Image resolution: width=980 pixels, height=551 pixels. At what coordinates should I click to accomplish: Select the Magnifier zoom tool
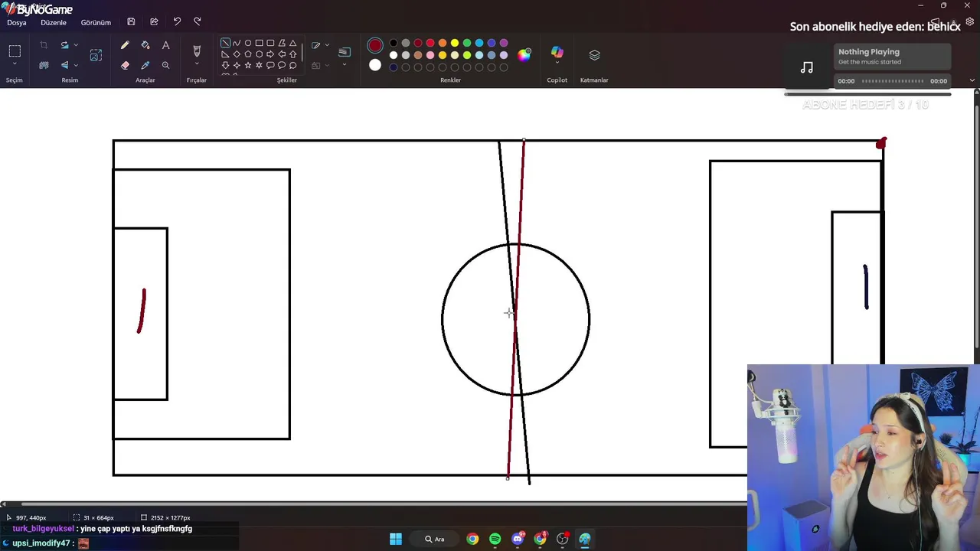pyautogui.click(x=165, y=65)
